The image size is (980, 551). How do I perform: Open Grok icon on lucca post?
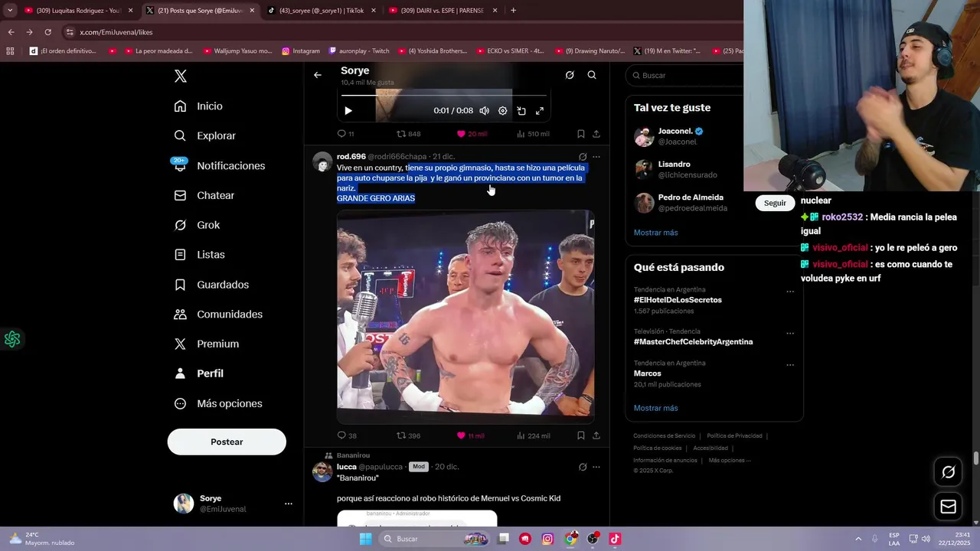tap(583, 467)
